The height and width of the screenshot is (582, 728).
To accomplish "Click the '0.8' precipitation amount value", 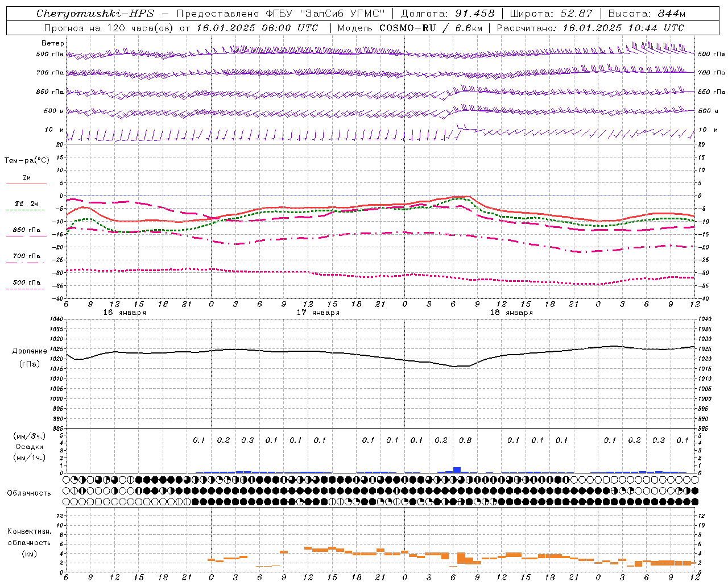I will click(x=465, y=440).
